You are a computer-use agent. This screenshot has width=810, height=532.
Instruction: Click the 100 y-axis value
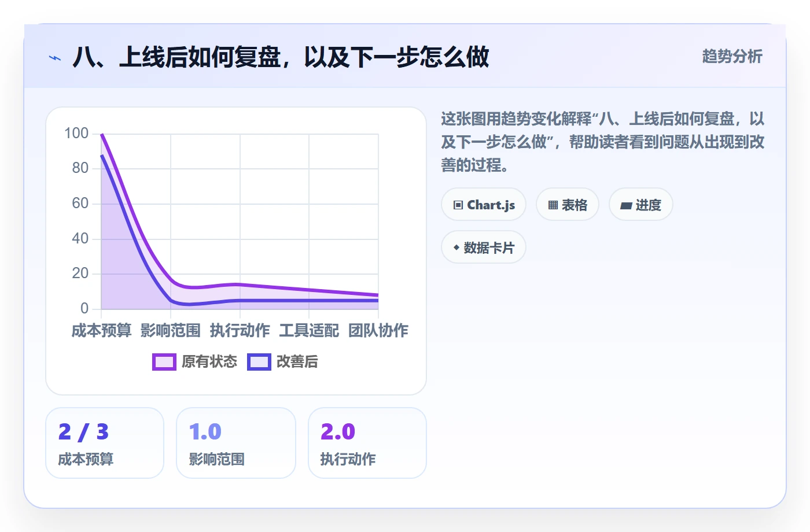pos(76,134)
